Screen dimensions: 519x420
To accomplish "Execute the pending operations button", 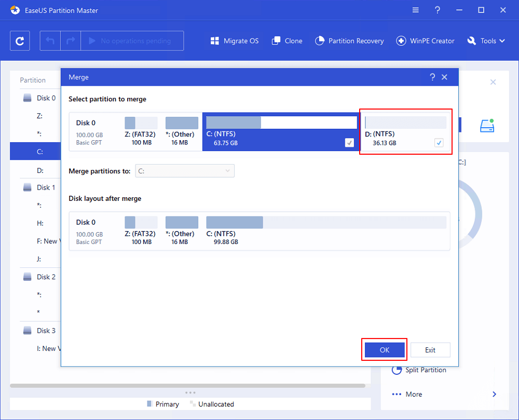I will point(132,40).
